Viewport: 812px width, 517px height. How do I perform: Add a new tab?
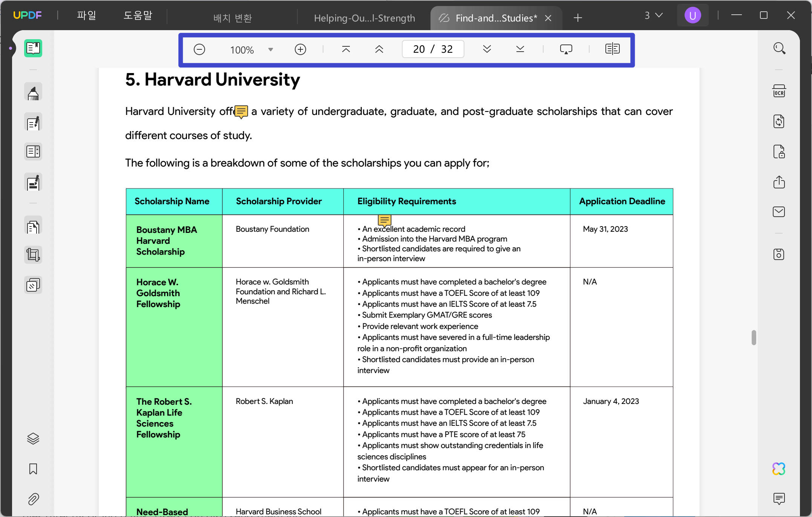[578, 18]
